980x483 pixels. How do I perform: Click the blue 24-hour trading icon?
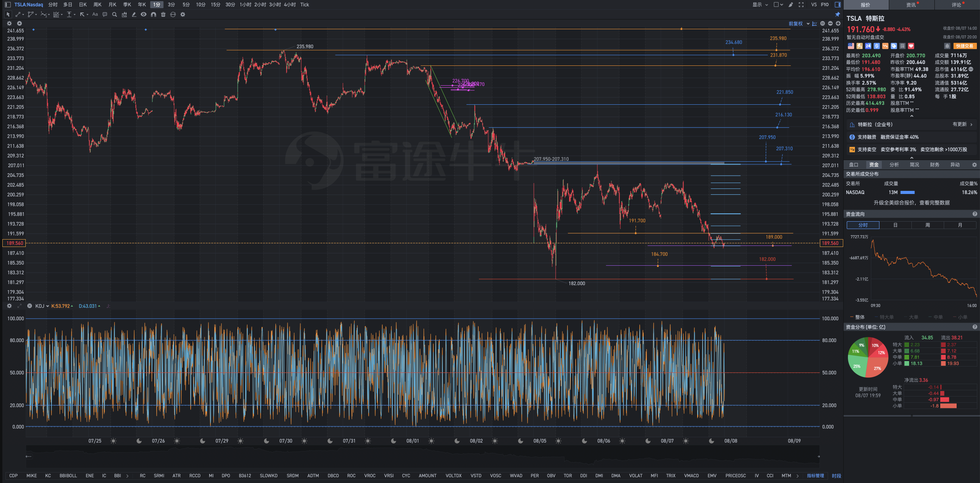(x=868, y=46)
